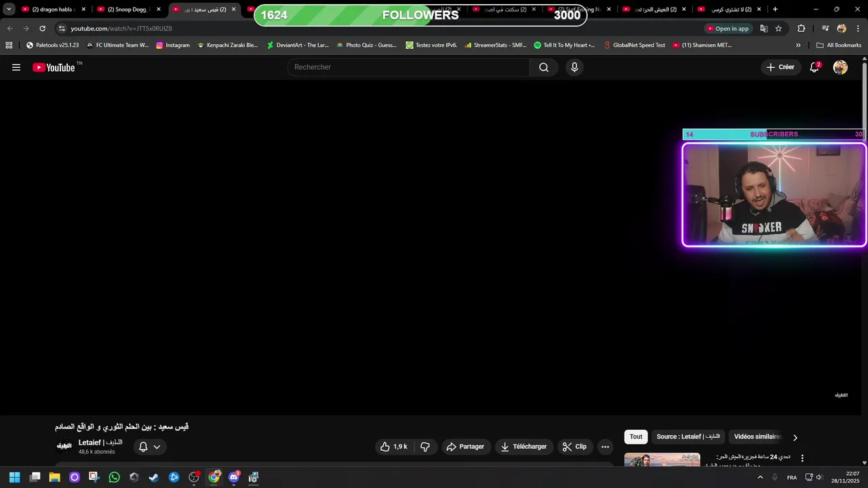The width and height of the screenshot is (868, 488).
Task: Select the Tout filter chip
Action: click(636, 437)
